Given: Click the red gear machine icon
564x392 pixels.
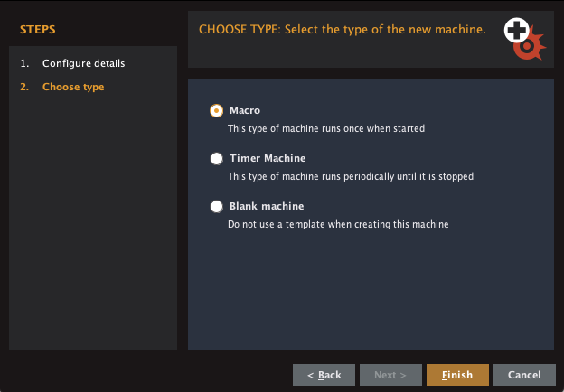Looking at the screenshot, I should click(x=531, y=44).
